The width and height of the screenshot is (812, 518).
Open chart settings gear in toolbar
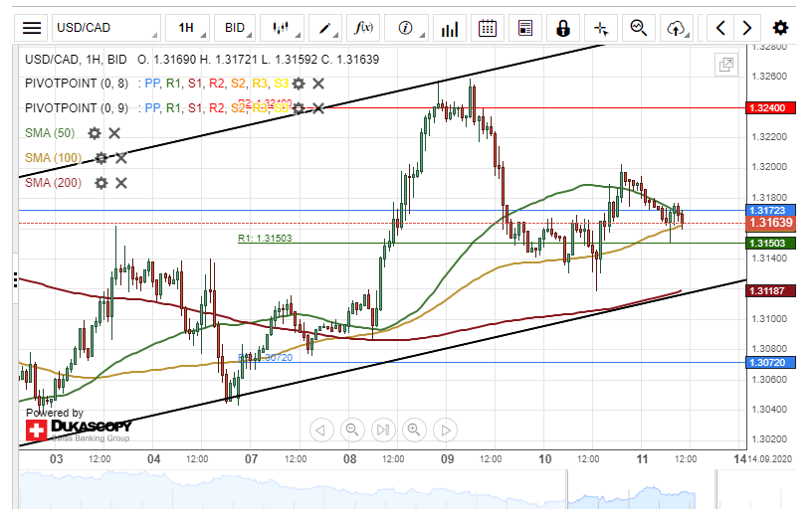pos(781,28)
